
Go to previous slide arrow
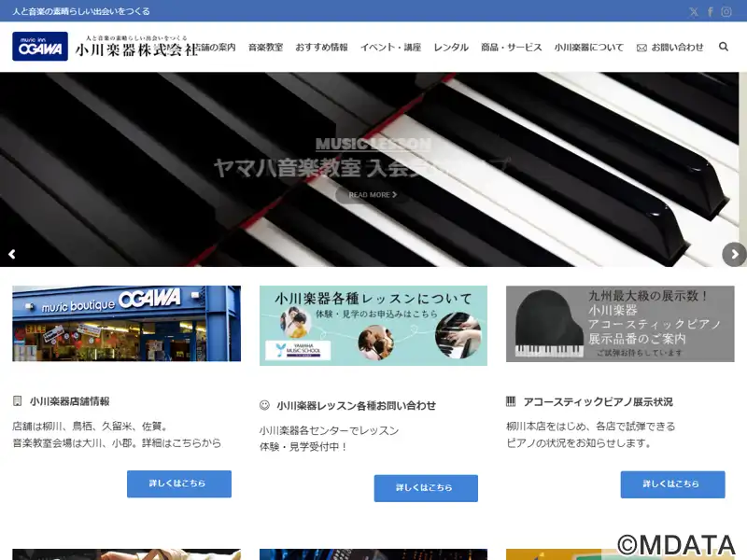[x=12, y=254]
